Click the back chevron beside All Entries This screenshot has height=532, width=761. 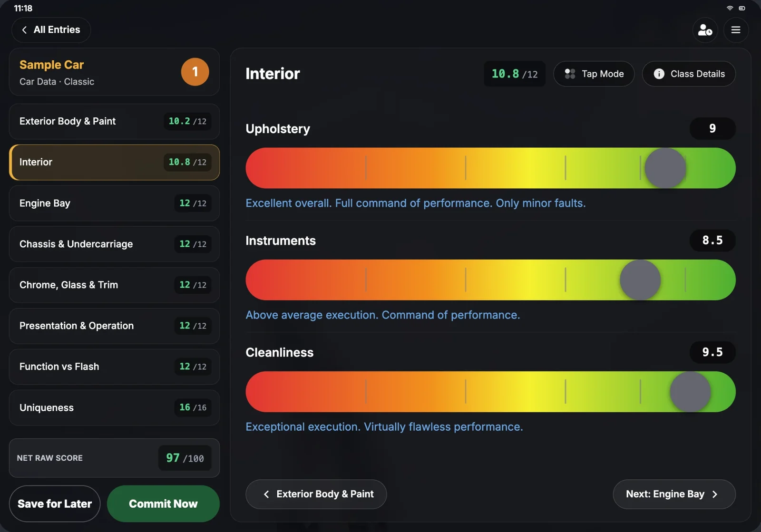coord(24,29)
